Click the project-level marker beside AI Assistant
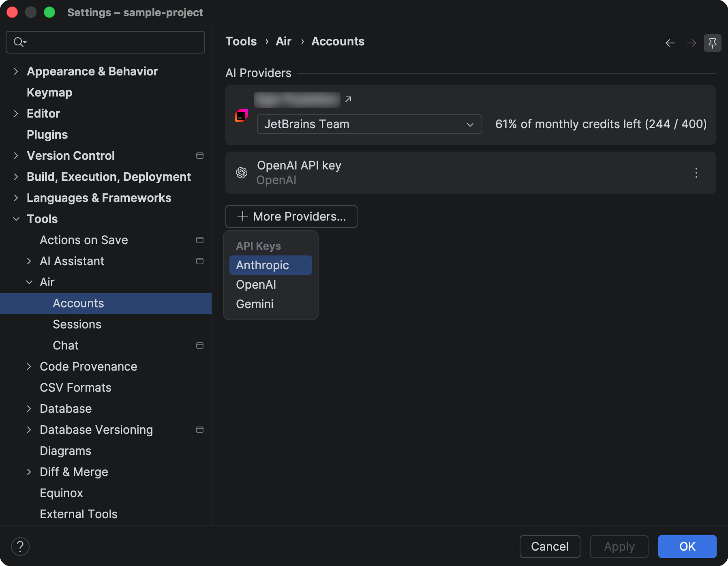Screen dimensions: 728x566 [200, 261]
